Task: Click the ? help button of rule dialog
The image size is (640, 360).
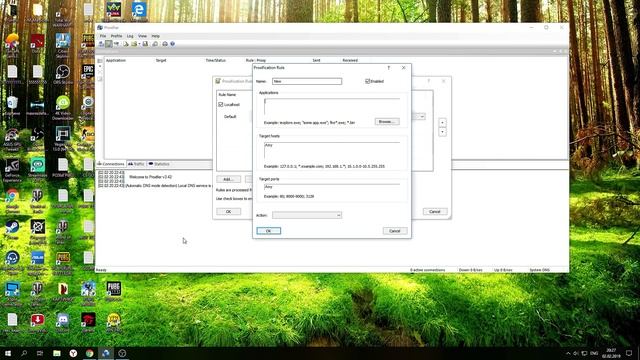Action: coord(389,68)
